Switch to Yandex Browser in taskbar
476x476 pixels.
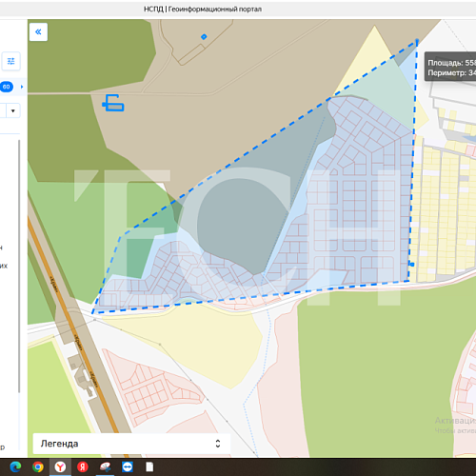point(60,466)
